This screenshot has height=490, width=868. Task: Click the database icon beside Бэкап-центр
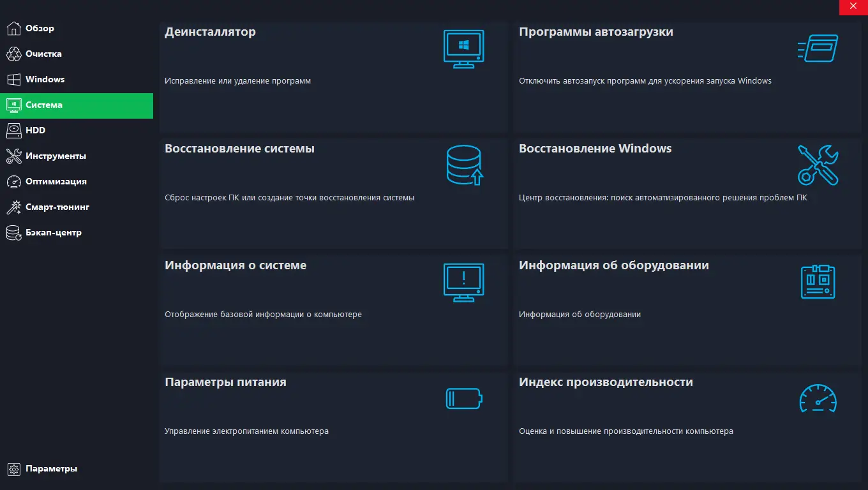13,233
